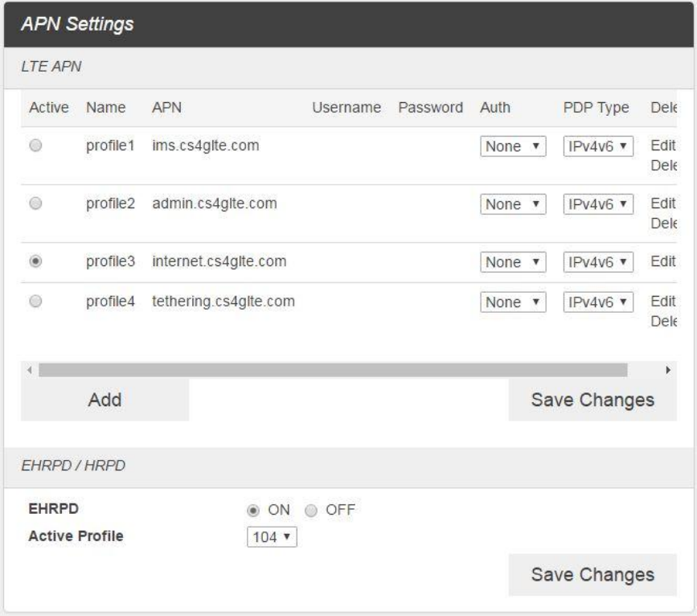Viewport: 697px width, 616px height.
Task: Open Auth dropdown for profile4
Action: click(513, 302)
